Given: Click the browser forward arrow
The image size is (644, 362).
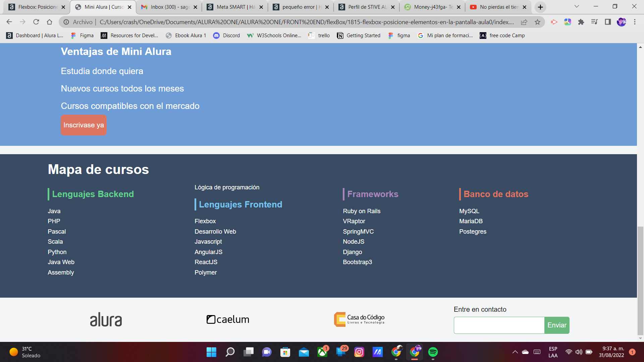Looking at the screenshot, I should coord(22,22).
